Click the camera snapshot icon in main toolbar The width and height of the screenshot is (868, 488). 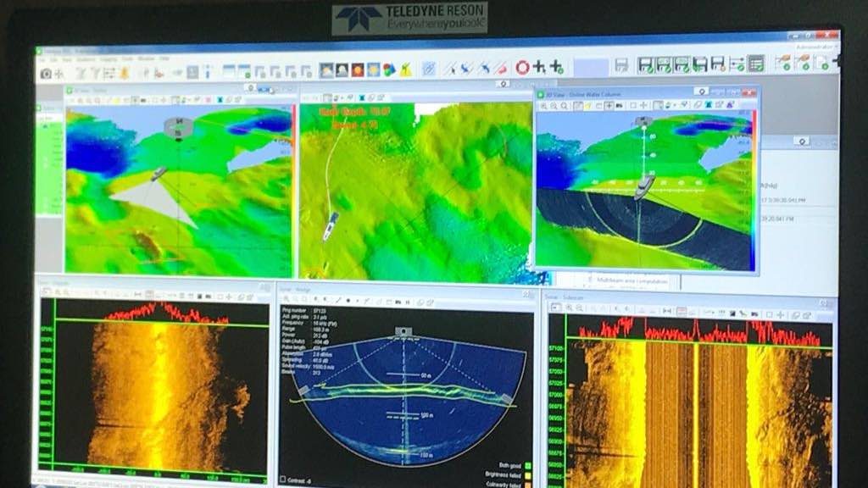pos(46,73)
